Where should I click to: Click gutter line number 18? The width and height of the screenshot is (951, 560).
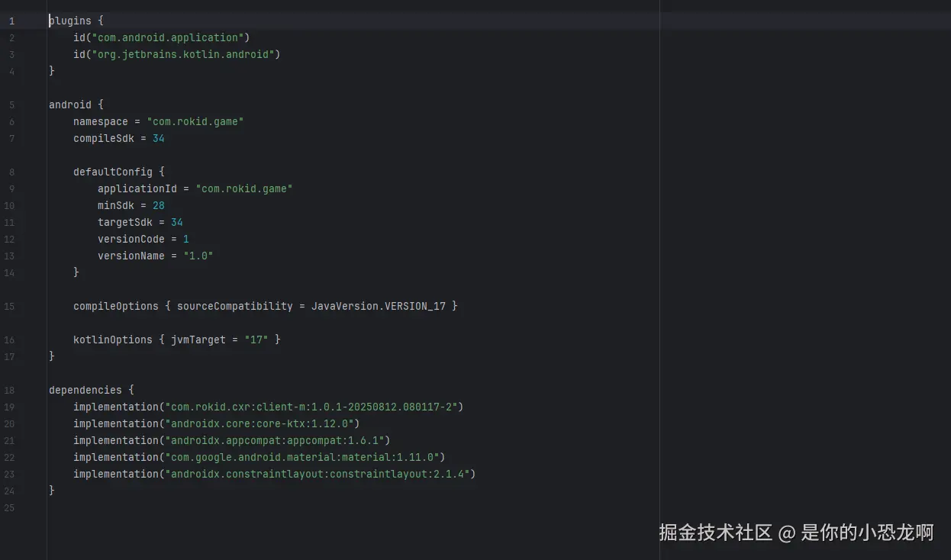[x=9, y=390]
